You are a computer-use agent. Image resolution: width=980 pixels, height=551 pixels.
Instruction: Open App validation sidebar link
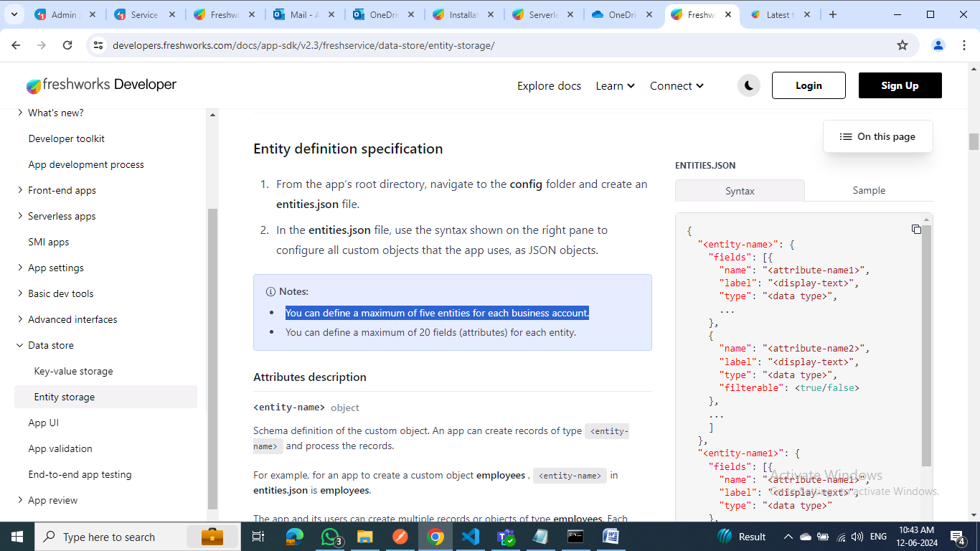pos(60,448)
